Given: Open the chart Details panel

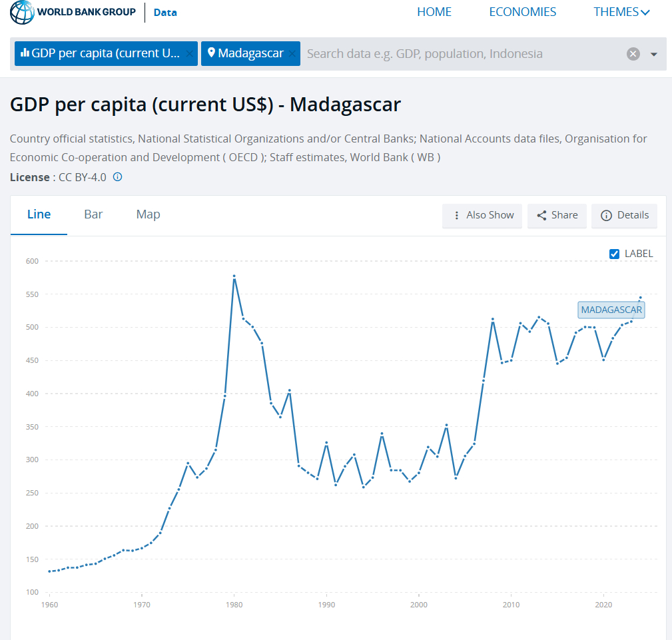Looking at the screenshot, I should tap(624, 215).
